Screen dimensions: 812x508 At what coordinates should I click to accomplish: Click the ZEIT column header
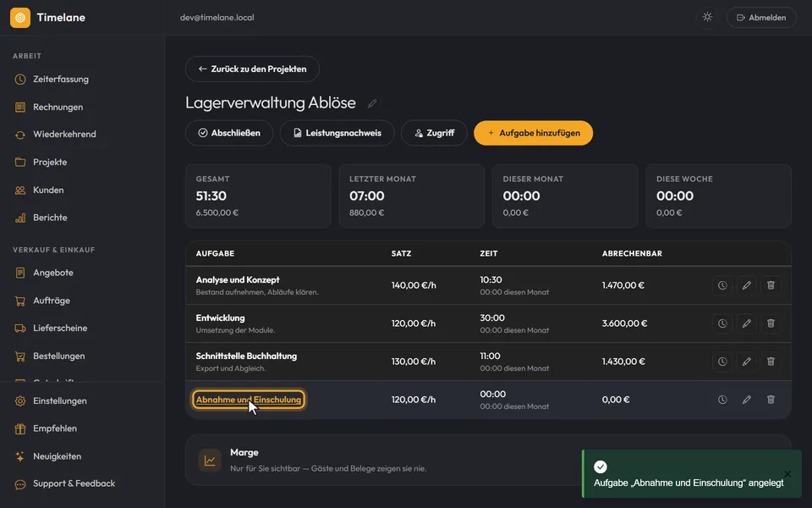[x=488, y=253]
